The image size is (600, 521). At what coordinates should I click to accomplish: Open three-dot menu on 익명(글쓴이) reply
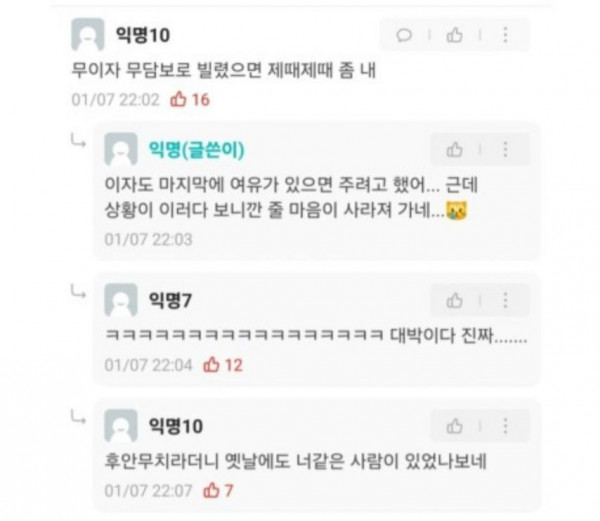[x=505, y=149]
